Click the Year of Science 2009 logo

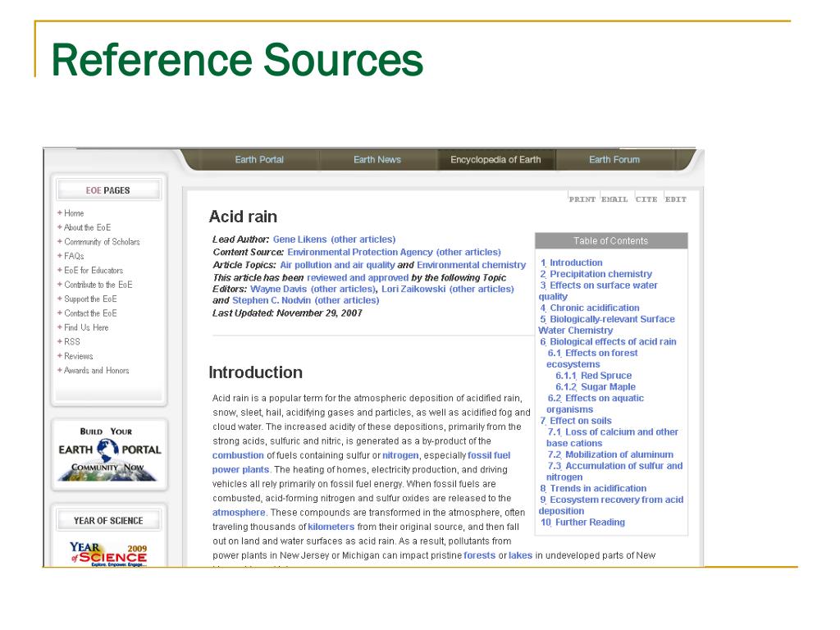click(x=109, y=554)
